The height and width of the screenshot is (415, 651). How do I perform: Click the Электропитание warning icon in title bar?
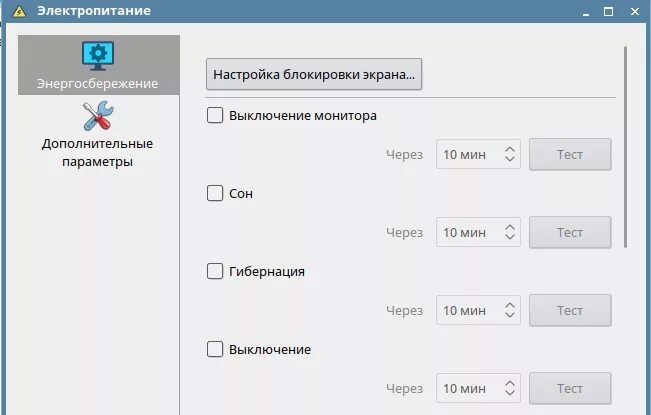[17, 11]
